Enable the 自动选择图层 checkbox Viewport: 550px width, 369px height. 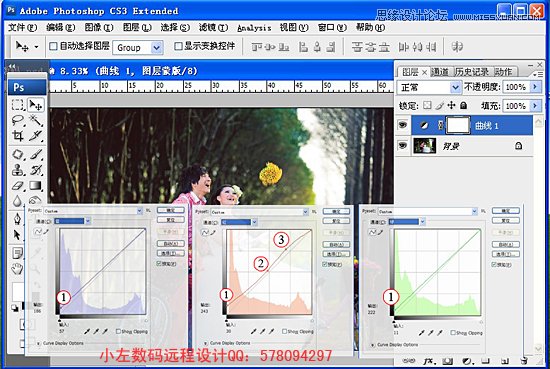(53, 46)
